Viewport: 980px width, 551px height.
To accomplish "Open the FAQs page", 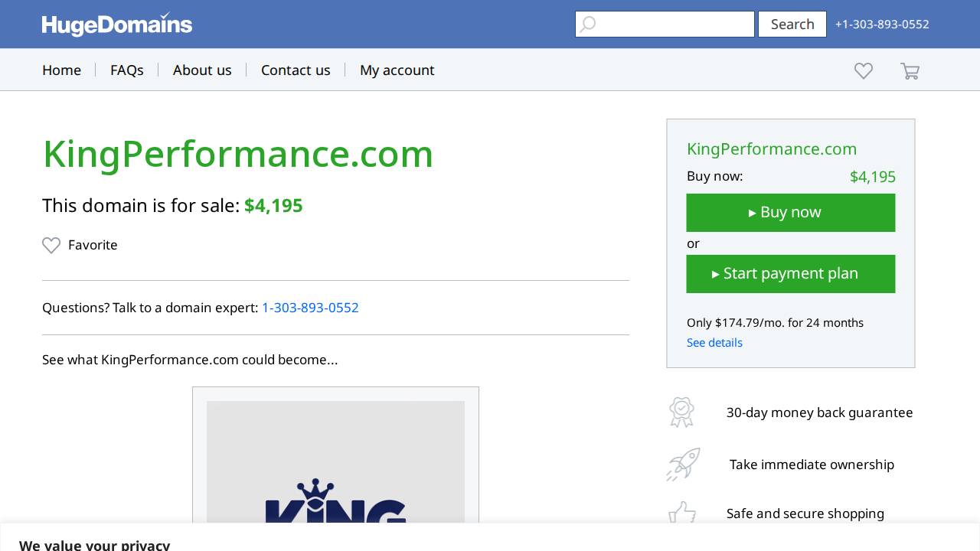I will (x=127, y=70).
